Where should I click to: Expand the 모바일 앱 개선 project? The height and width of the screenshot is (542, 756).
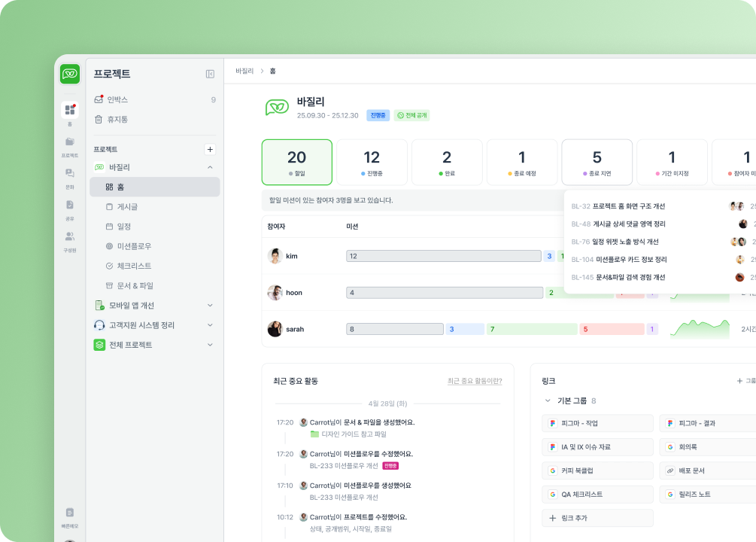[210, 305]
